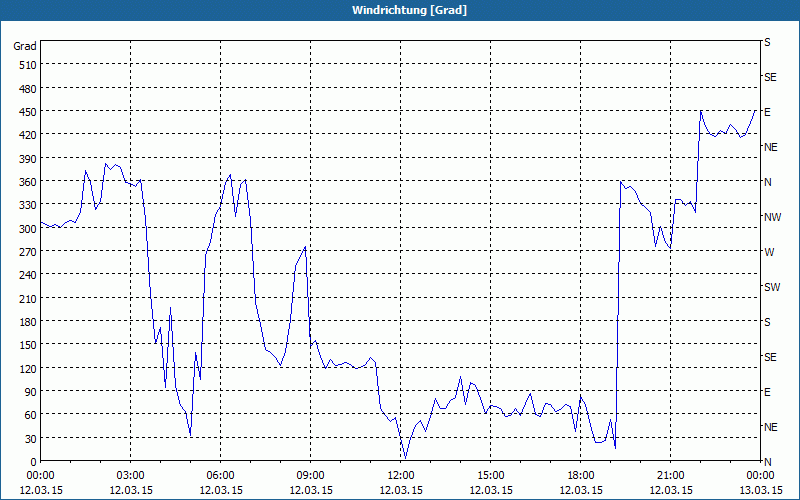Screen dimensions: 800x500
Task: Click compass label 'S' at top of right axis
Action: 767,42
